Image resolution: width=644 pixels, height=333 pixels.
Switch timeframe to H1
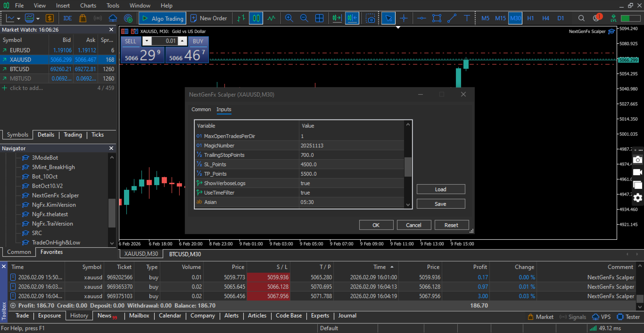[x=530, y=18]
